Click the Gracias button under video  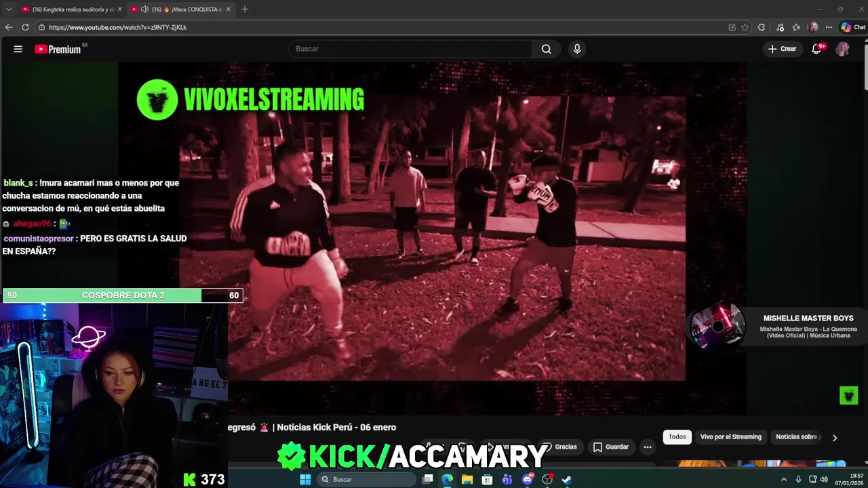click(560, 447)
